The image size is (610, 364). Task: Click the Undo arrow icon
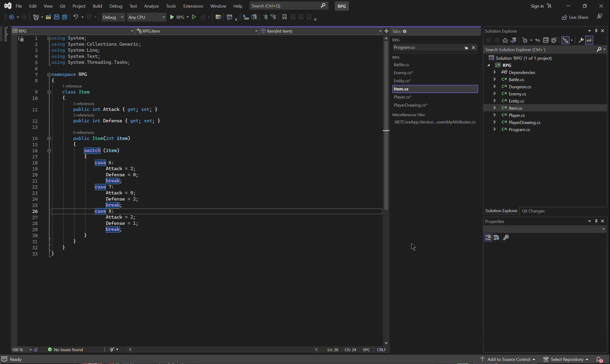point(76,17)
